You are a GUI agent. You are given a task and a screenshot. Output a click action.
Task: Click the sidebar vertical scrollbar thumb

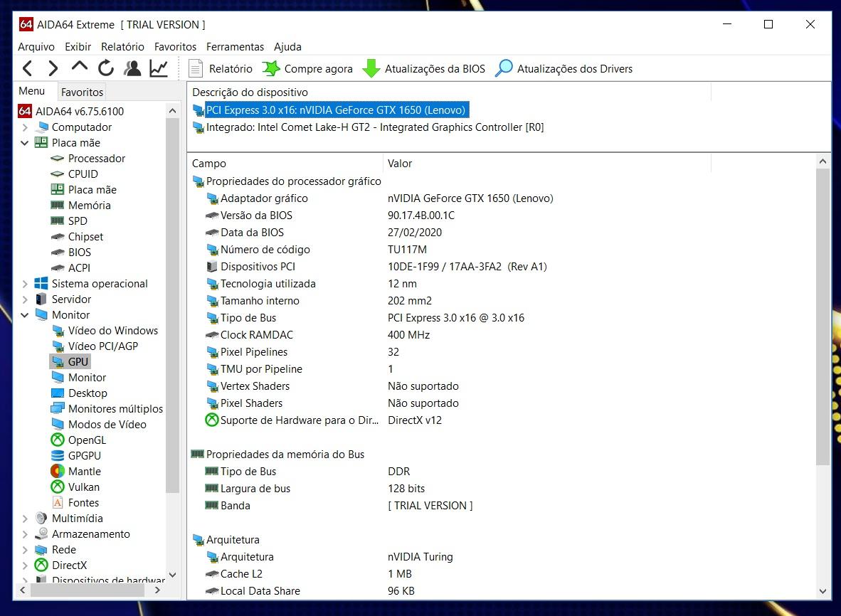(x=172, y=304)
